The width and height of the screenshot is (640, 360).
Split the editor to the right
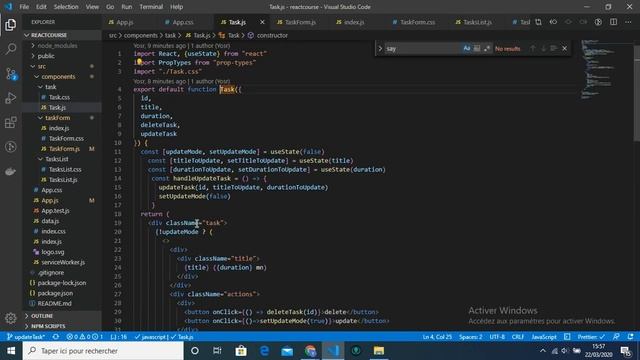click(x=613, y=22)
